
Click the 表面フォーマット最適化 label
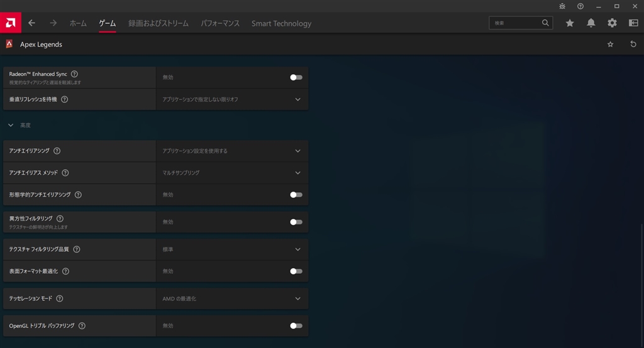click(x=33, y=271)
